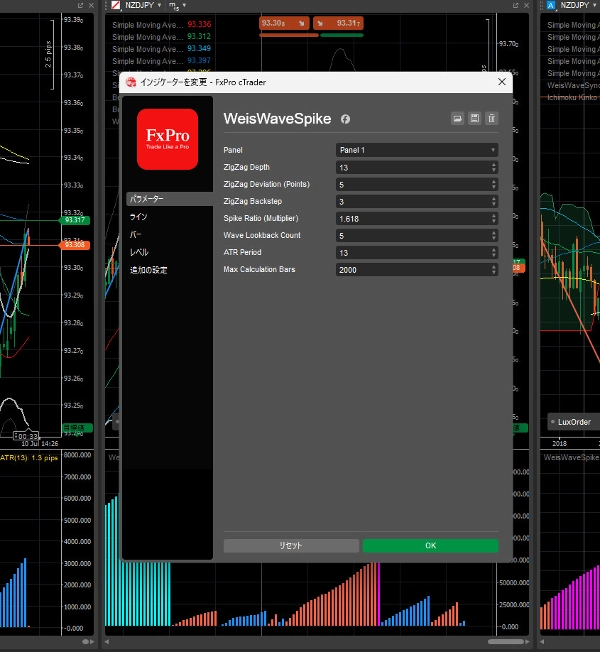The height and width of the screenshot is (652, 600).
Task: Switch to the パラメーター tab
Action: 170,199
